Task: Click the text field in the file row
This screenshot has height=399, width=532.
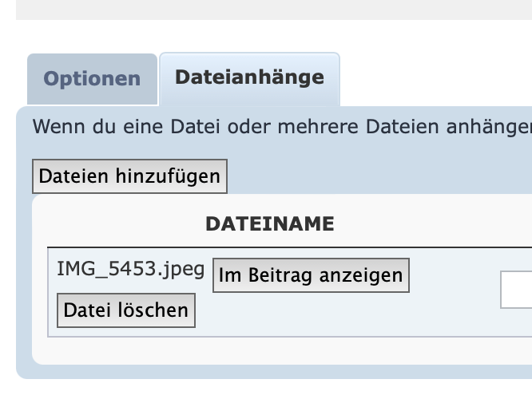Action: point(516,289)
